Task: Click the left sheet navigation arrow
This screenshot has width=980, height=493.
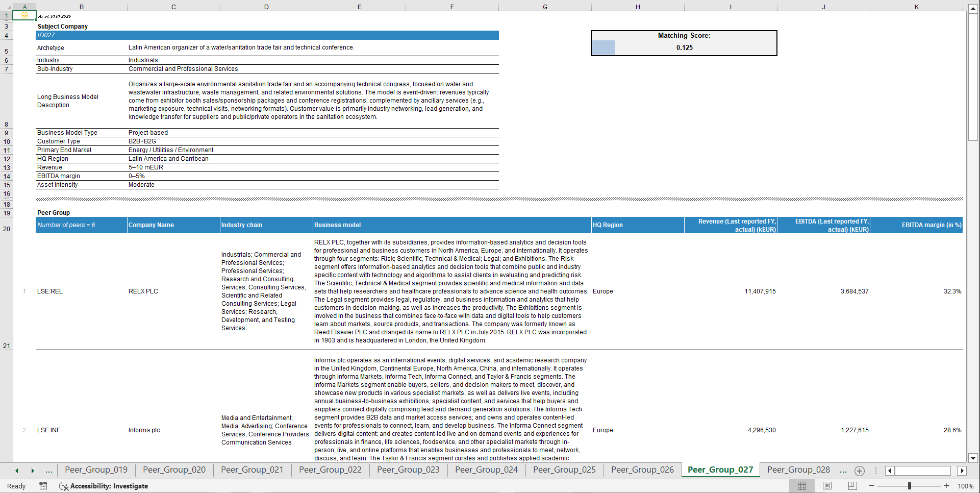Action: click(16, 470)
